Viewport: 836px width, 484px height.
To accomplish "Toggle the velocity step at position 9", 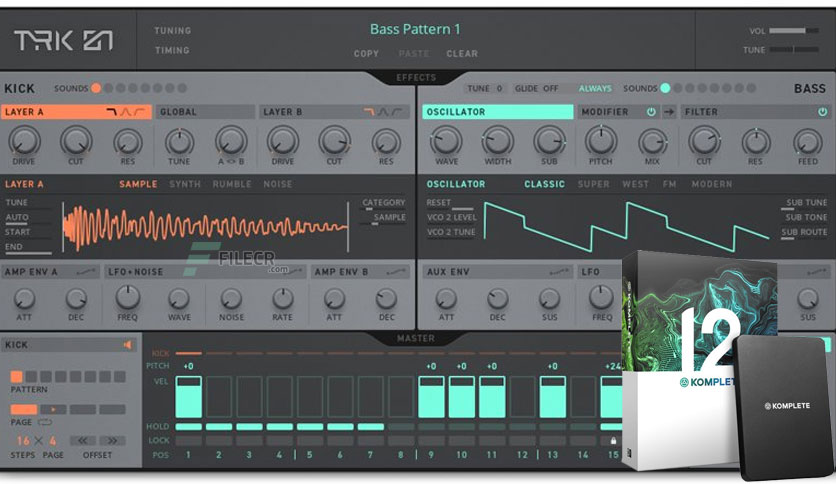I will point(431,397).
